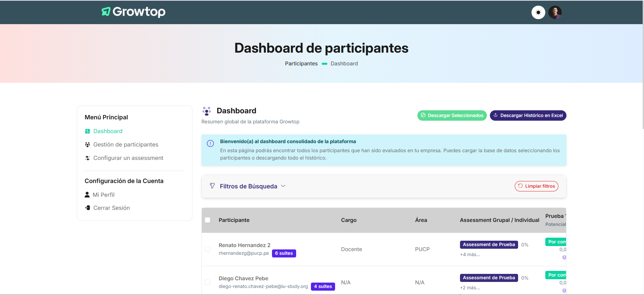The image size is (644, 295).
Task: Click the Dashboard grid icon in the sidebar
Action: click(x=87, y=131)
